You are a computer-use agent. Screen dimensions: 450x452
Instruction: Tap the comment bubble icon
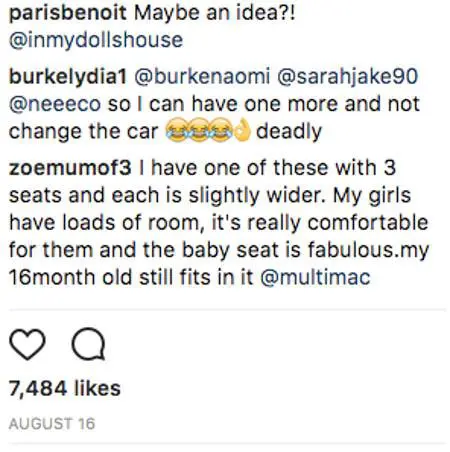[89, 344]
